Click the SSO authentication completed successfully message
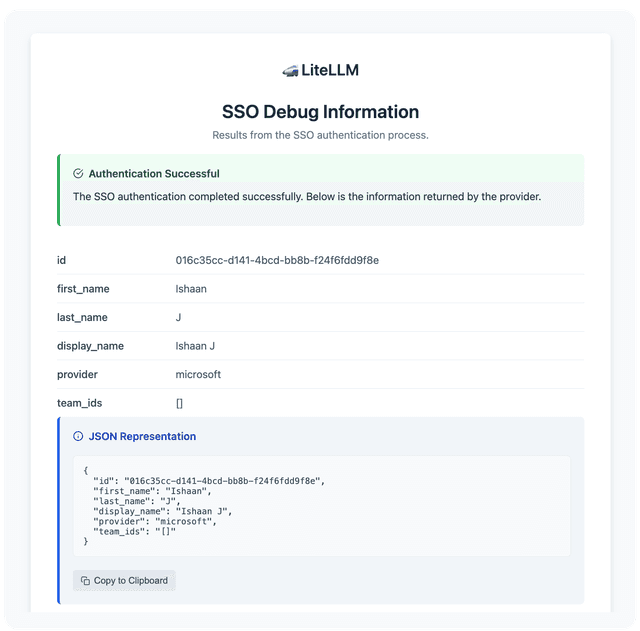Viewport: 640px width, 631px height. [x=307, y=197]
